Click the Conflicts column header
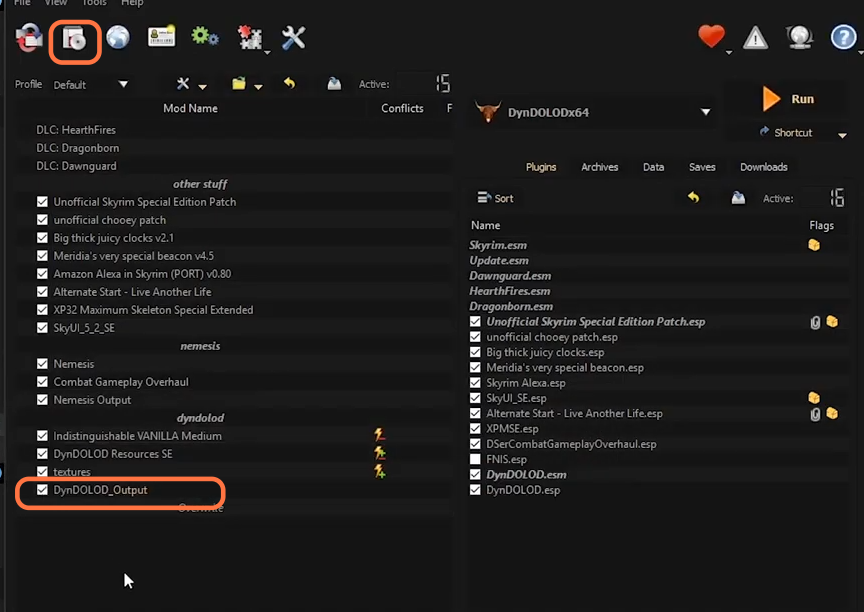This screenshot has height=612, width=864. point(402,109)
